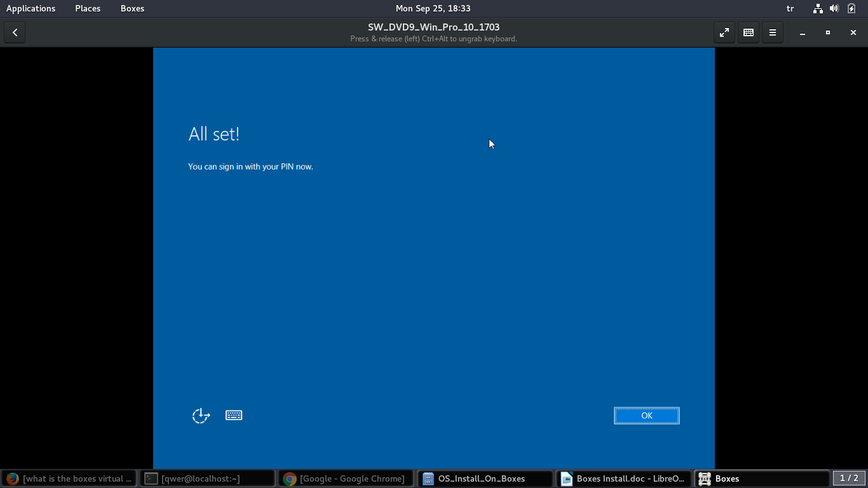
Task: Click the Ease of Access icon
Action: point(201,416)
